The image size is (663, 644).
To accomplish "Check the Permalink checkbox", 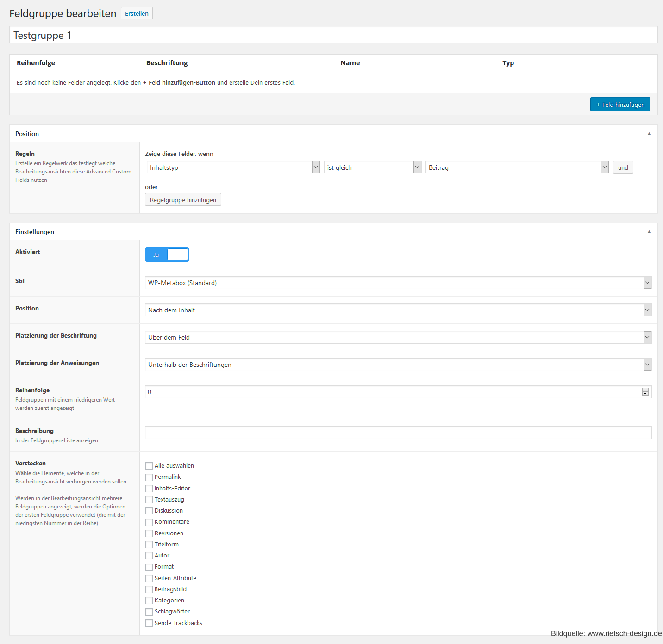I will (x=149, y=477).
